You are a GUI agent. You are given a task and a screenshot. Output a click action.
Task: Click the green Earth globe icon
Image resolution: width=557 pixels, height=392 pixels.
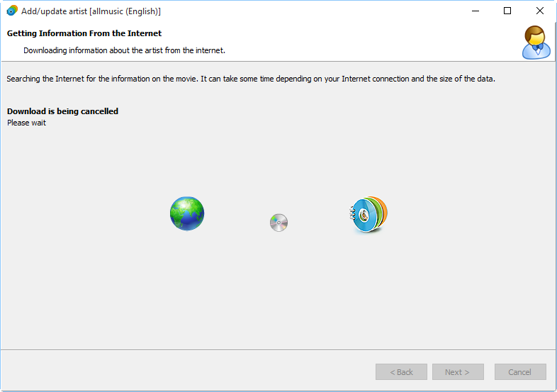187,213
